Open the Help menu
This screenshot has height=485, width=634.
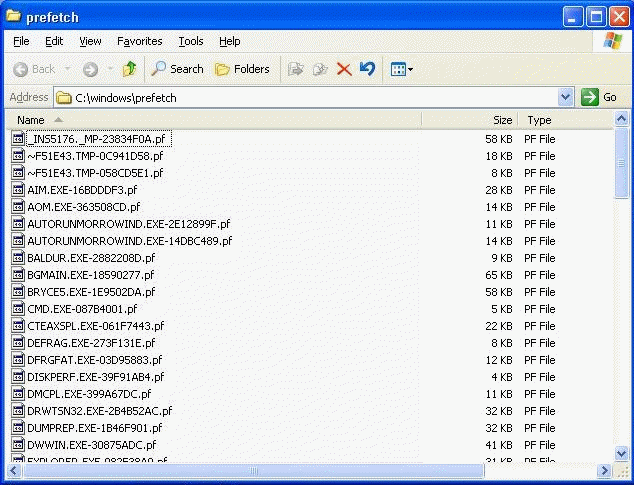pyautogui.click(x=230, y=41)
